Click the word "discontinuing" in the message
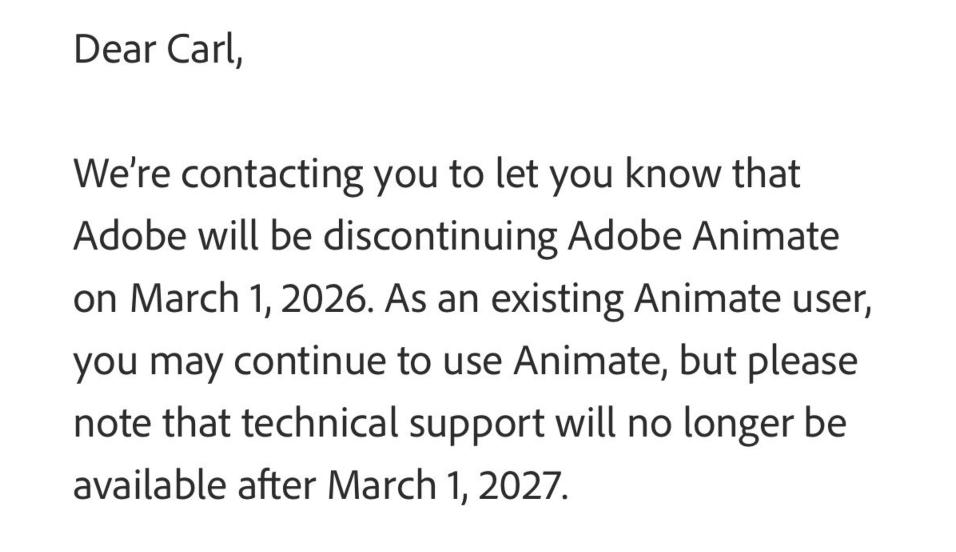The image size is (956, 552). point(439,237)
